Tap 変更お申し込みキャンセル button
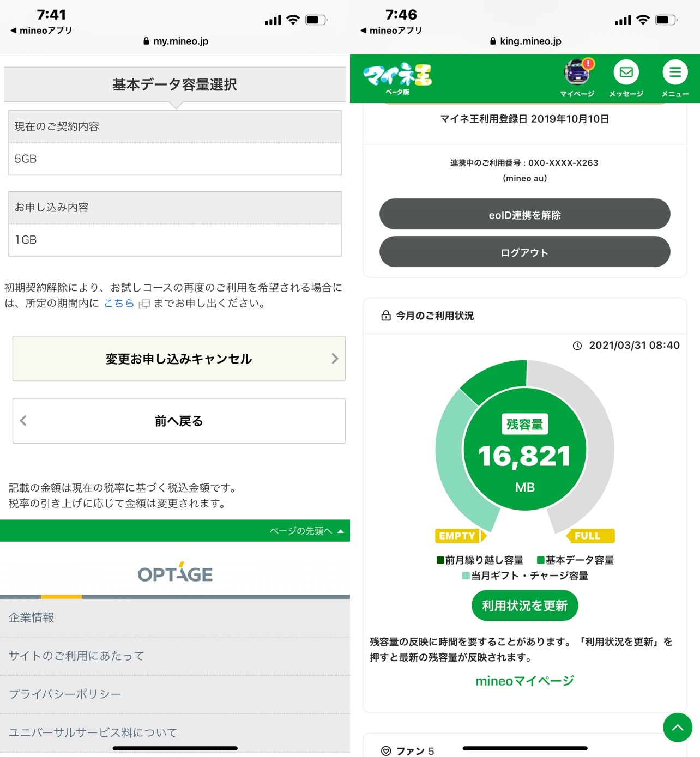 pos(179,359)
